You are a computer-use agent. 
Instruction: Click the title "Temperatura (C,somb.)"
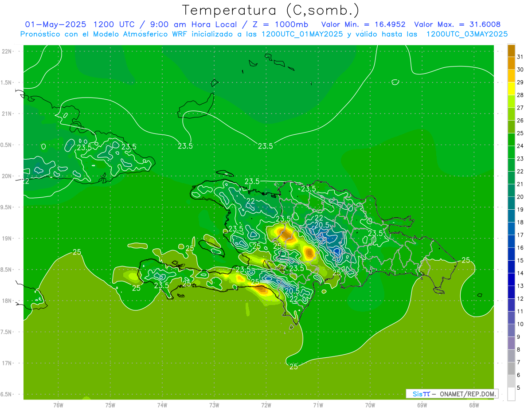click(x=271, y=10)
